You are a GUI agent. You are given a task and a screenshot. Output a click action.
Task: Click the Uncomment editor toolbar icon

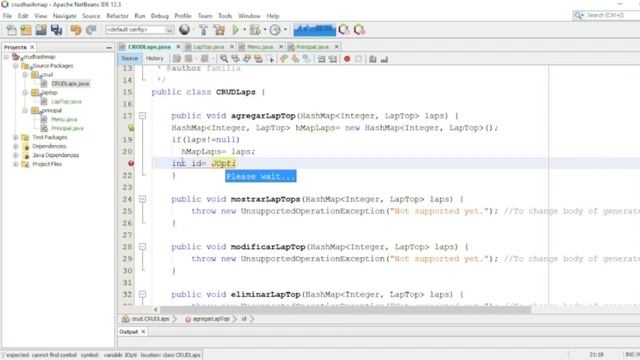(384, 59)
